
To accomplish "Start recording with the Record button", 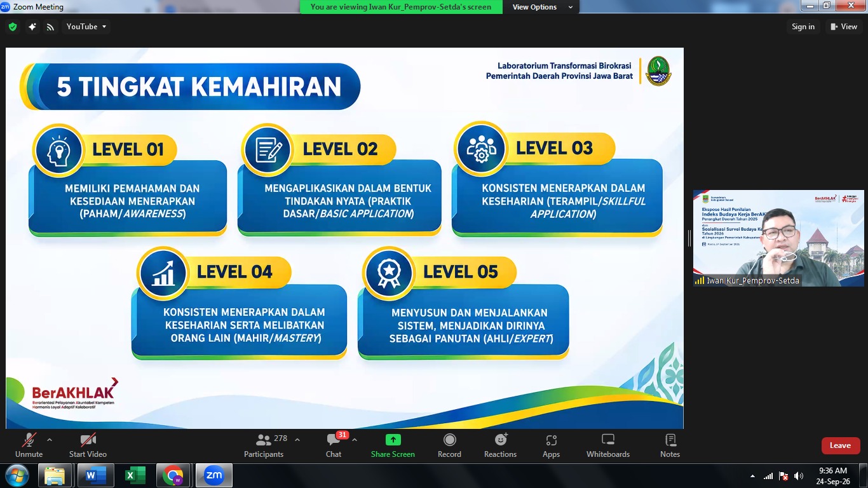I will (x=449, y=445).
